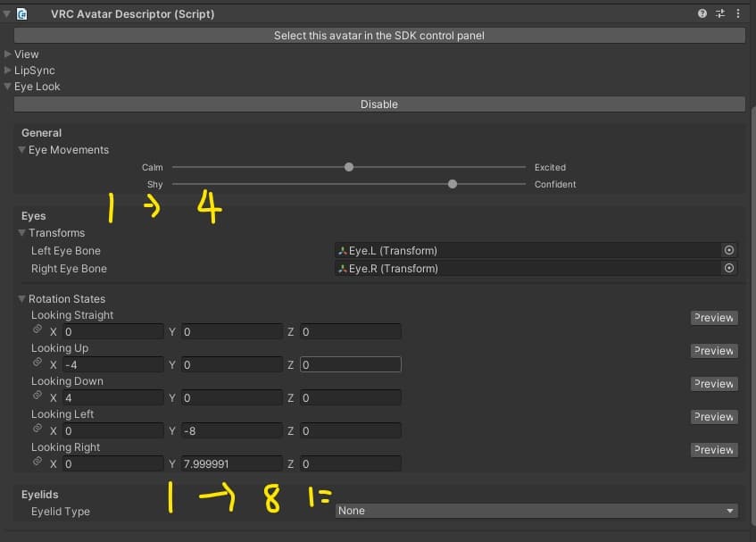The height and width of the screenshot is (542, 756).
Task: Open component help reference icon
Action: (x=702, y=13)
